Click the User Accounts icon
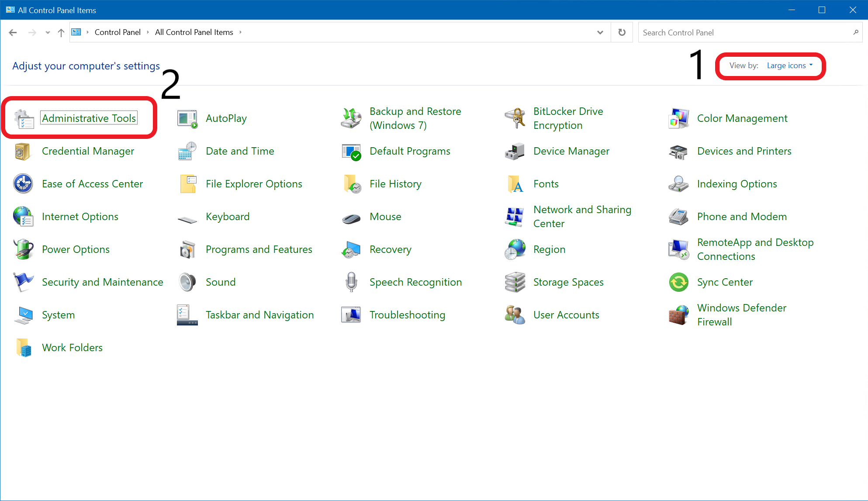Viewport: 868px width, 501px height. point(515,315)
